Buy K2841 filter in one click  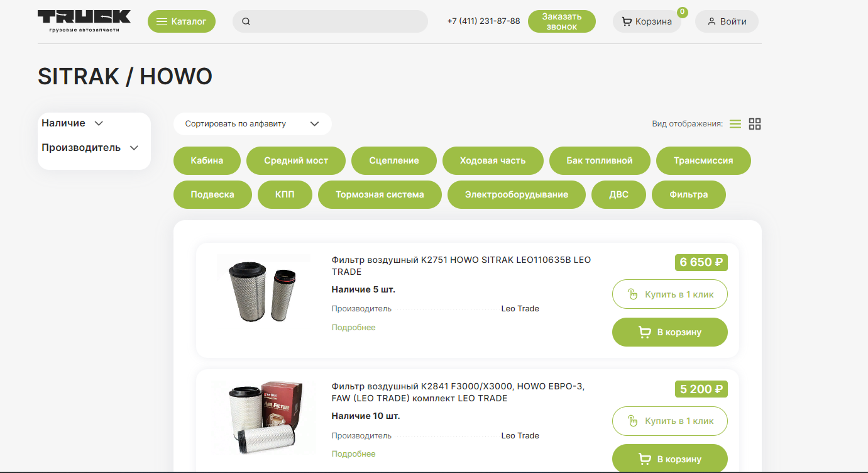click(x=669, y=421)
